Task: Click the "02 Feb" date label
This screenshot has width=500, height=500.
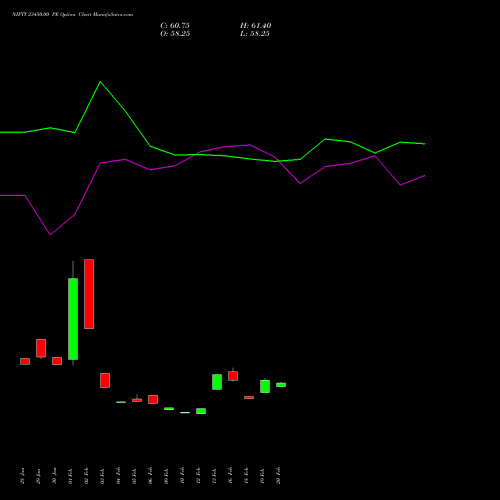Action: pyautogui.click(x=87, y=476)
